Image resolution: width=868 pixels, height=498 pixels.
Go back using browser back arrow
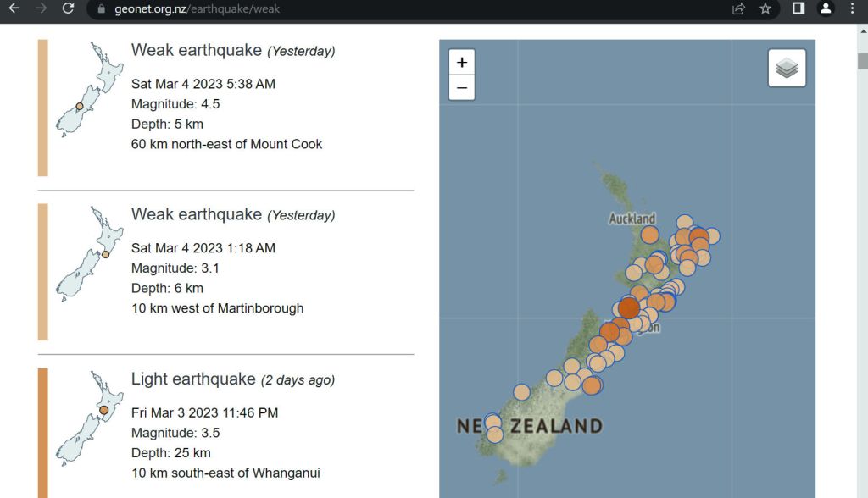click(14, 9)
